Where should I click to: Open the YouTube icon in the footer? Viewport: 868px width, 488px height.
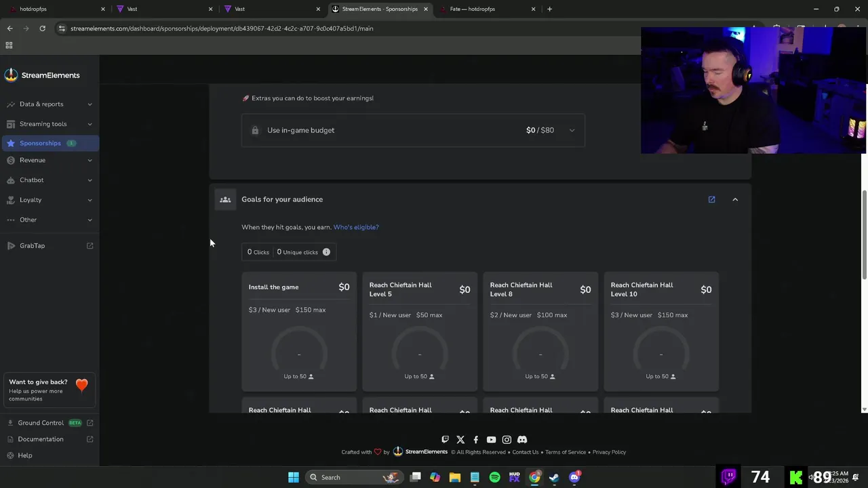(491, 440)
